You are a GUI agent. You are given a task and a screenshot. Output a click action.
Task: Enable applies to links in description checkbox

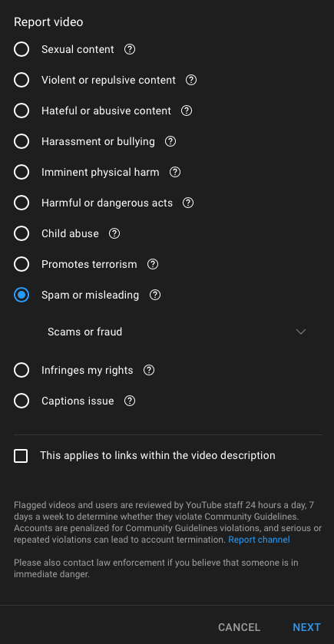21,456
